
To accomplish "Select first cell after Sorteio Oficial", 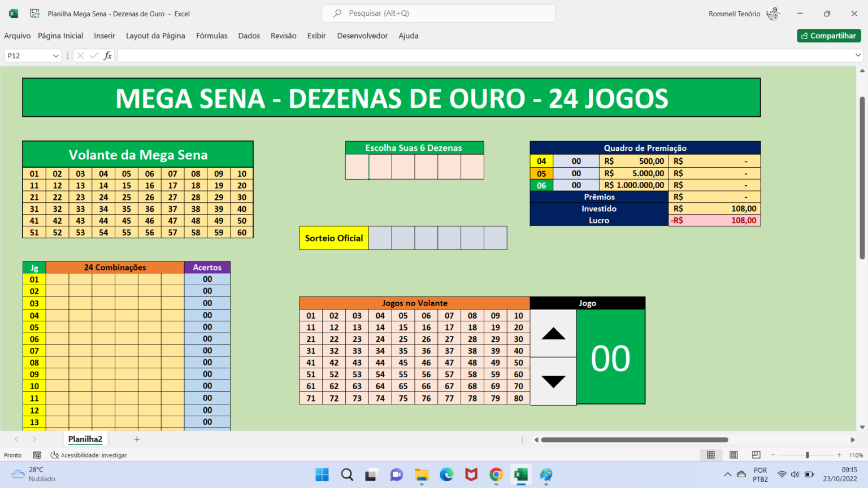I will coord(380,238).
